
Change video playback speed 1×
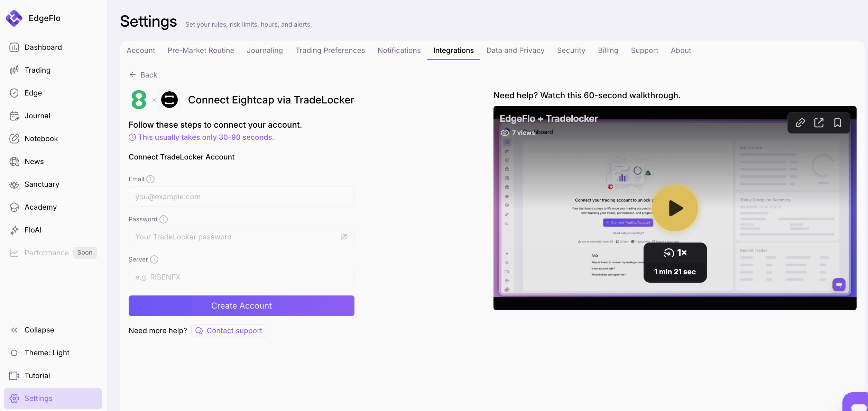point(675,253)
